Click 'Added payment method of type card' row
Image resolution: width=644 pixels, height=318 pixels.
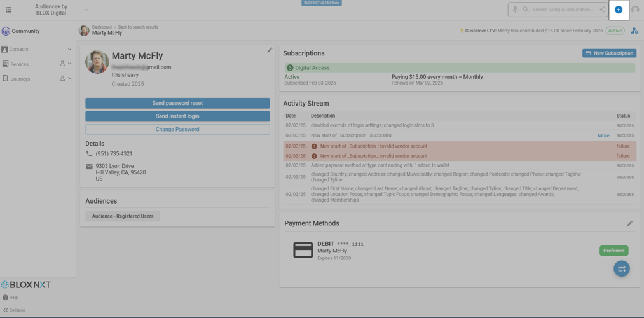click(460, 165)
